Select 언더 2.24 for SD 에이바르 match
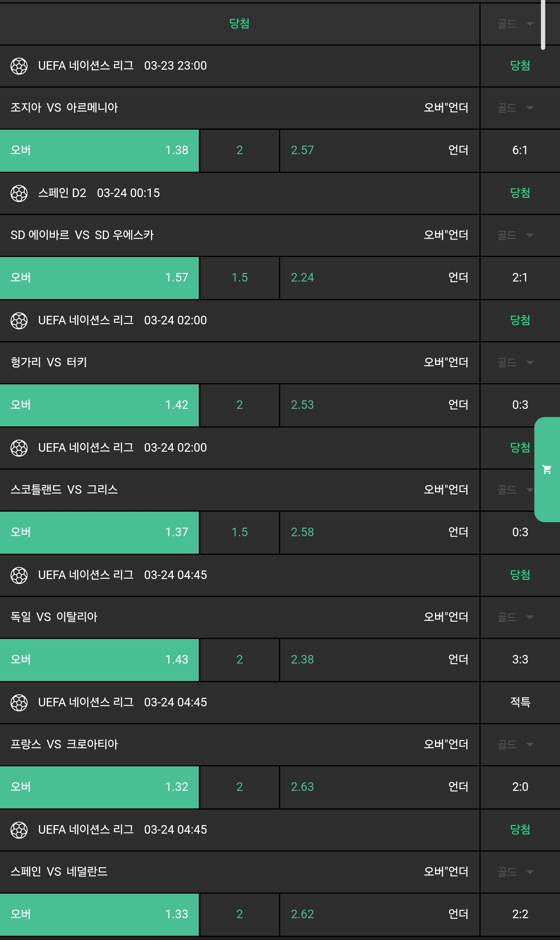The height and width of the screenshot is (940, 560). [x=379, y=278]
